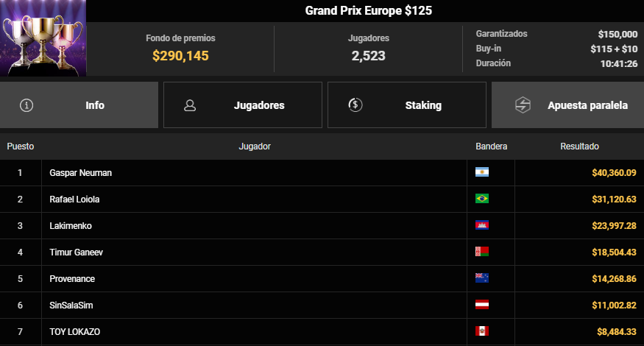Click the Peru flag for TOY LOKAZO
The height and width of the screenshot is (346, 644).
coord(482,331)
